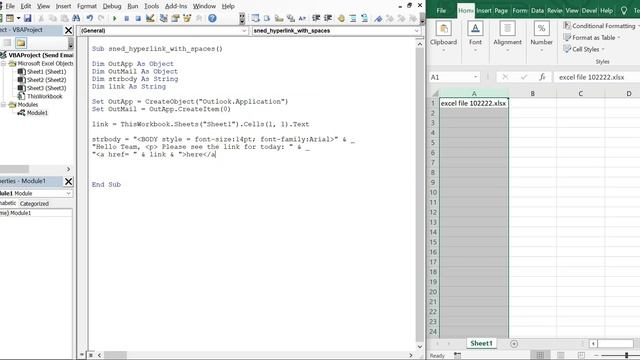Open Format as Table dropdown
The height and width of the screenshot is (360, 640).
(592, 38)
